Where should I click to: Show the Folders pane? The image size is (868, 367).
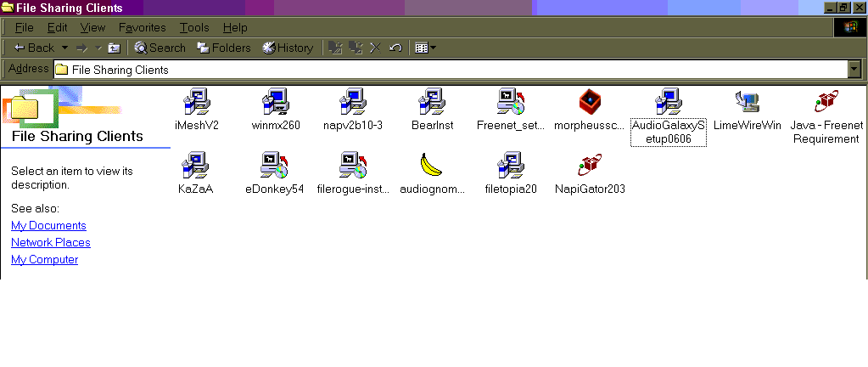coord(224,48)
